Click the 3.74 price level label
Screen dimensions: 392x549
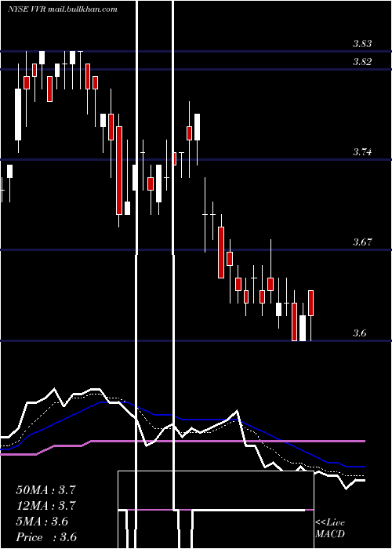362,152
